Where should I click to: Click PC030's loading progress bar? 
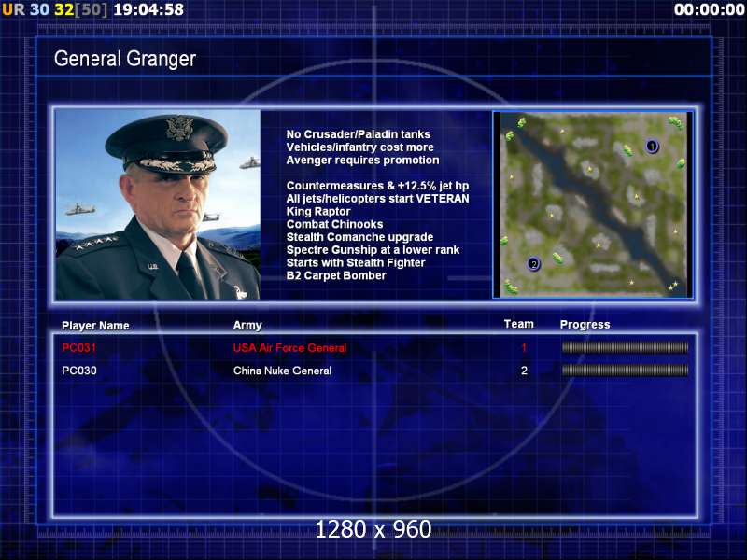[625, 370]
